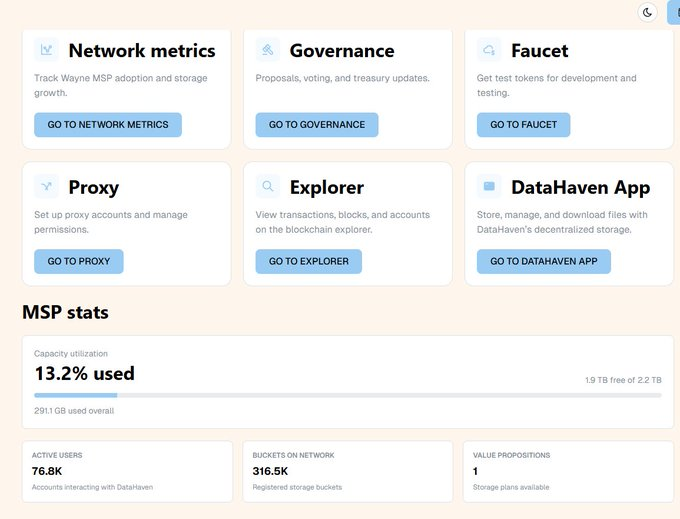
Task: Open the Go to Governance button
Action: click(x=317, y=125)
